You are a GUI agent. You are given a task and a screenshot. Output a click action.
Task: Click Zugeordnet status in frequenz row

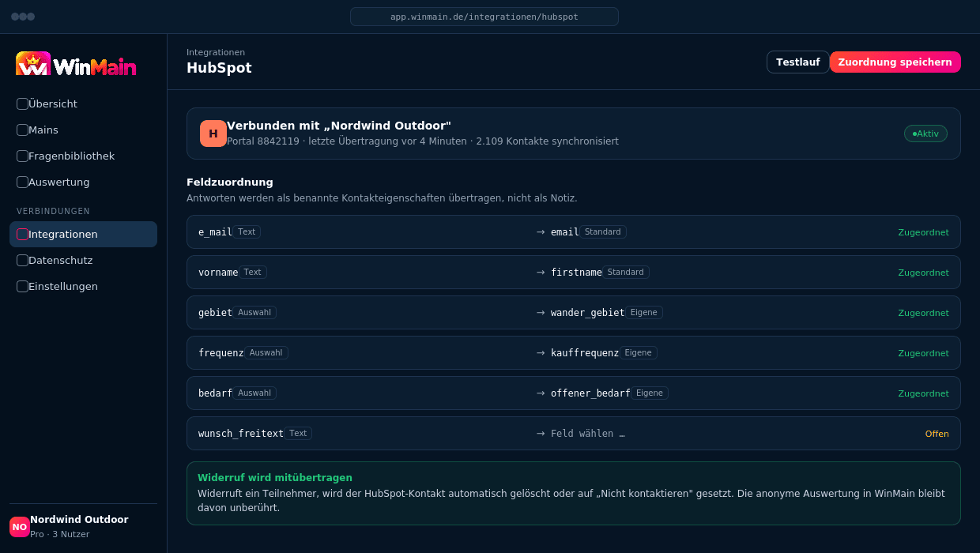pyautogui.click(x=923, y=353)
